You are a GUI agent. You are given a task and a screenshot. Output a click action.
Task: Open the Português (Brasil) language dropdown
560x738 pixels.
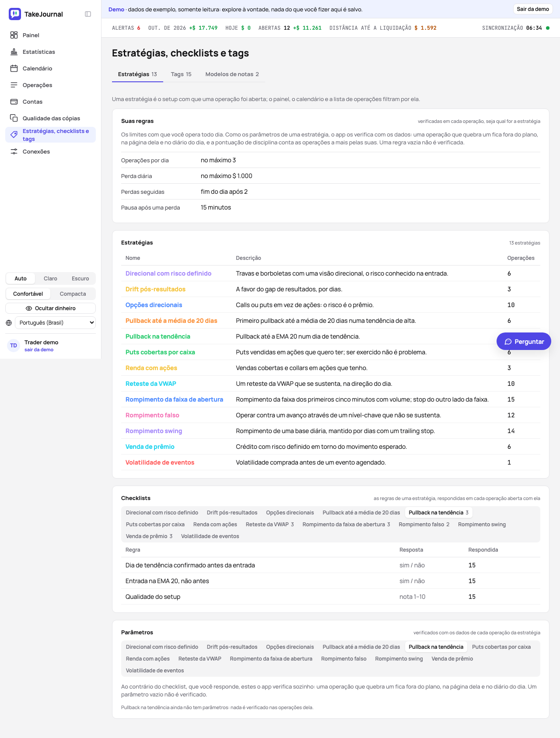point(55,323)
